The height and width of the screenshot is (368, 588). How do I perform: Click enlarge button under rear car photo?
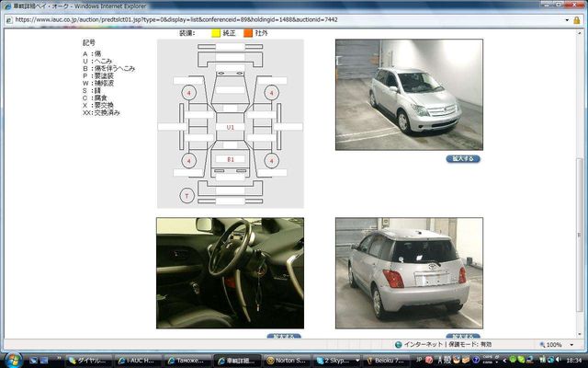pyautogui.click(x=463, y=337)
